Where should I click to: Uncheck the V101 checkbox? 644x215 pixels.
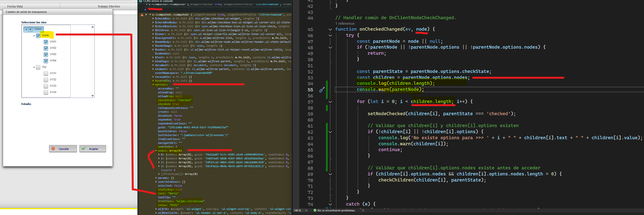[46, 42]
